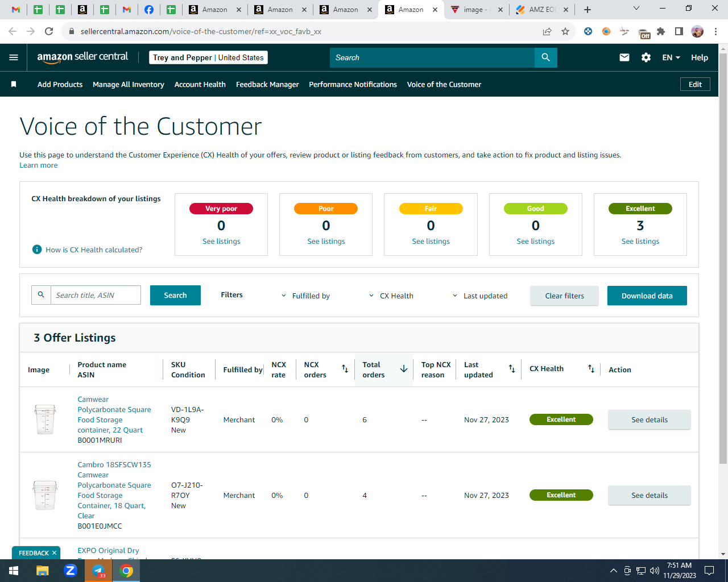The image size is (728, 582).
Task: Click the magnifier icon beside title search field
Action: coord(41,295)
